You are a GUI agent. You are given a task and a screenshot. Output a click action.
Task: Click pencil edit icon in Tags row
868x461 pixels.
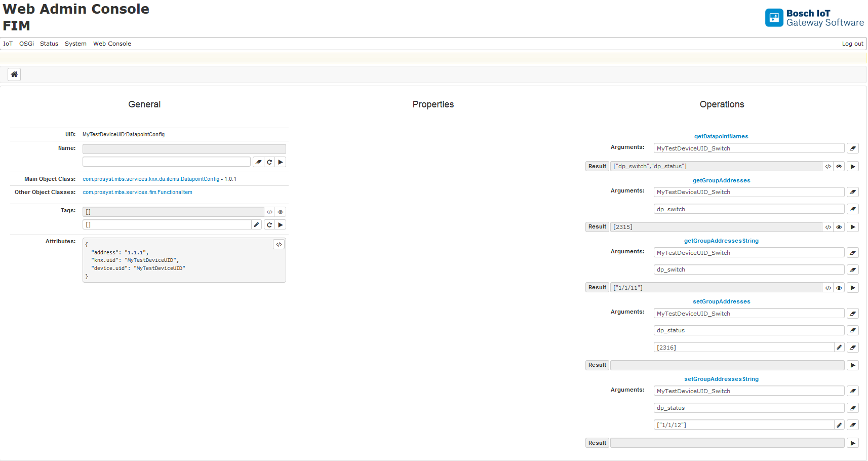click(x=257, y=225)
